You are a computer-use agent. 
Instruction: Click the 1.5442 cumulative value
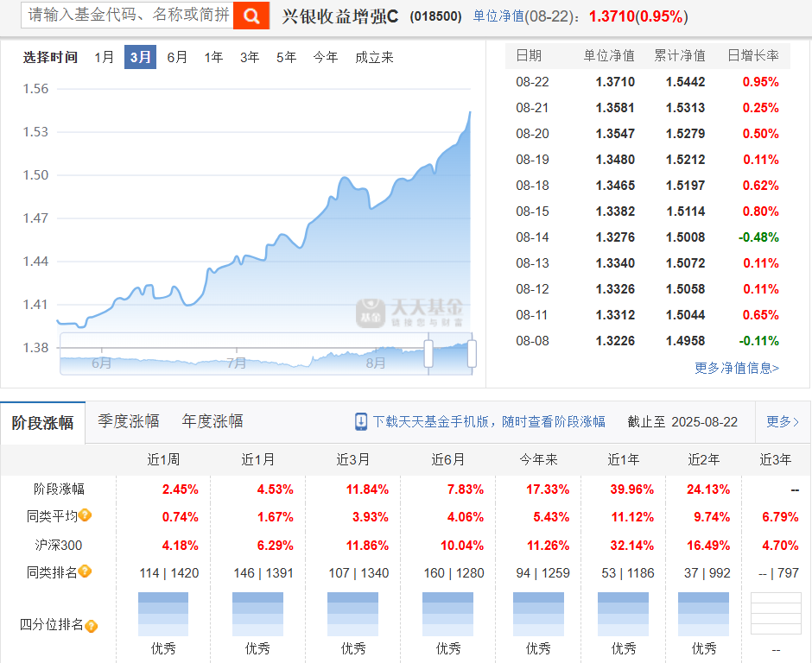pyautogui.click(x=685, y=82)
